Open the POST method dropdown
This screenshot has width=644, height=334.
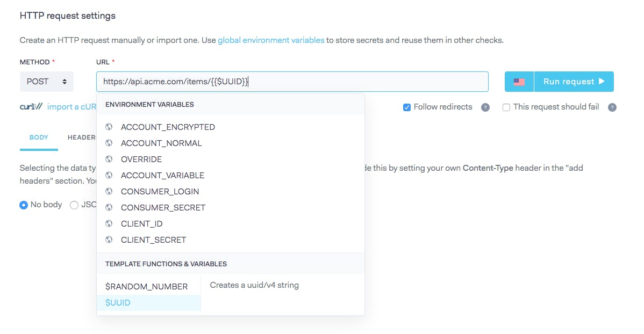tap(47, 82)
